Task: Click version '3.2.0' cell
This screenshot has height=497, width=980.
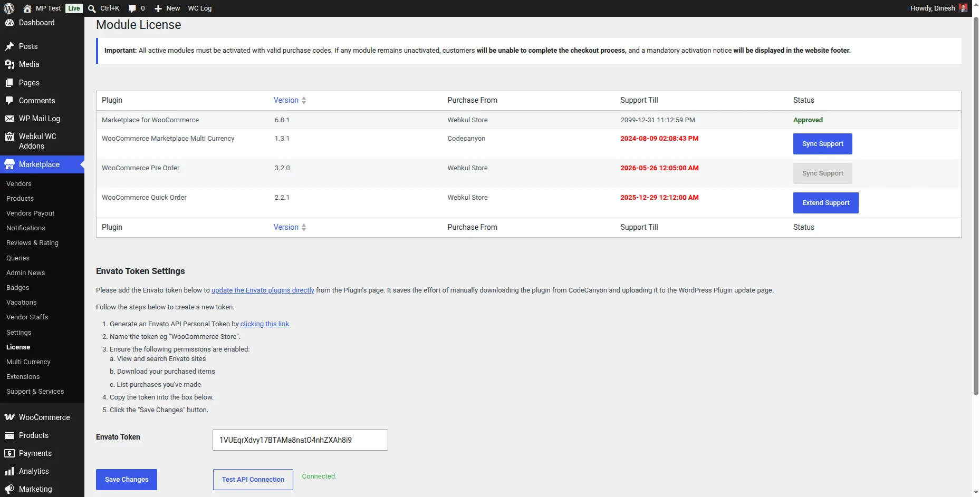Action: pyautogui.click(x=282, y=168)
